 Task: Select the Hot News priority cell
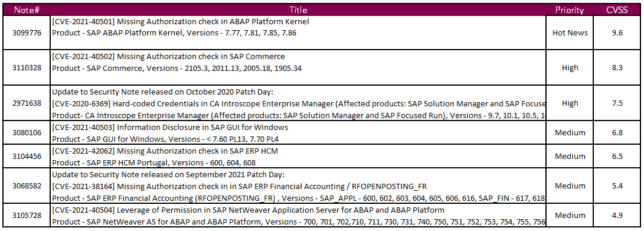[570, 33]
